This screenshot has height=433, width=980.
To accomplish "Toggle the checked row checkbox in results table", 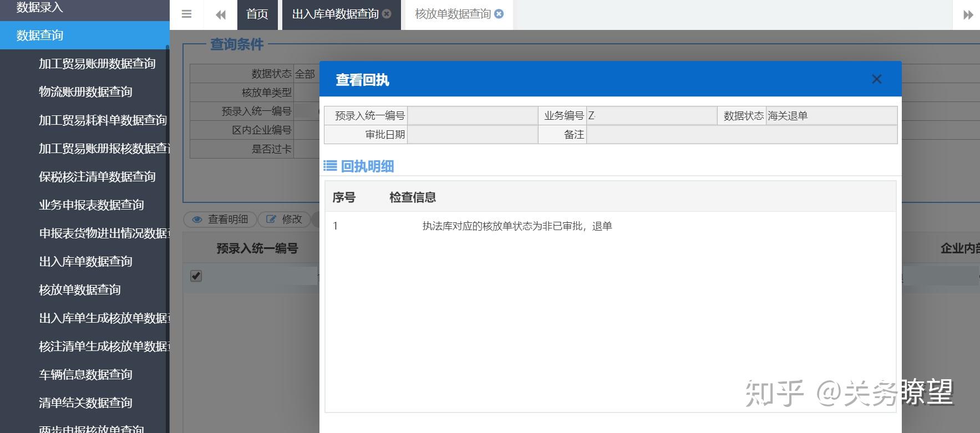I will (196, 276).
